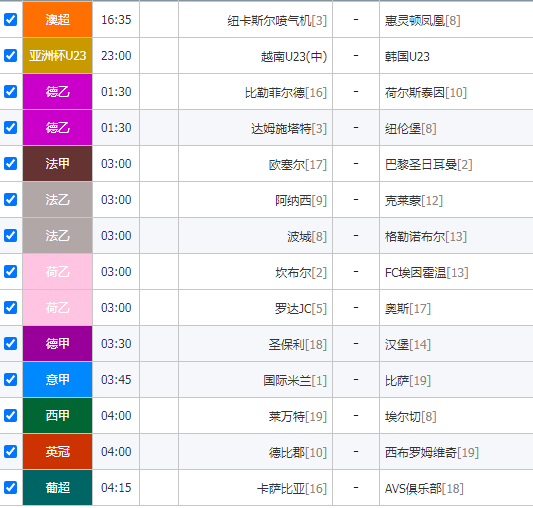Open away team 韩国U23

point(407,56)
